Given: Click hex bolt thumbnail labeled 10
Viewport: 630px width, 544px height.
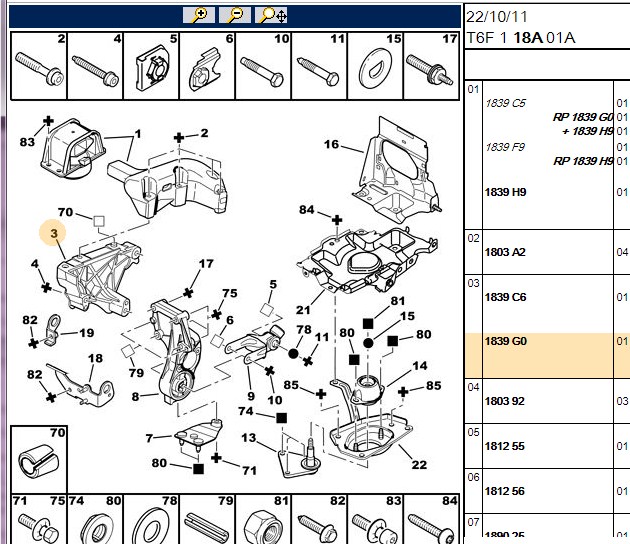Looking at the screenshot, I should tap(263, 66).
